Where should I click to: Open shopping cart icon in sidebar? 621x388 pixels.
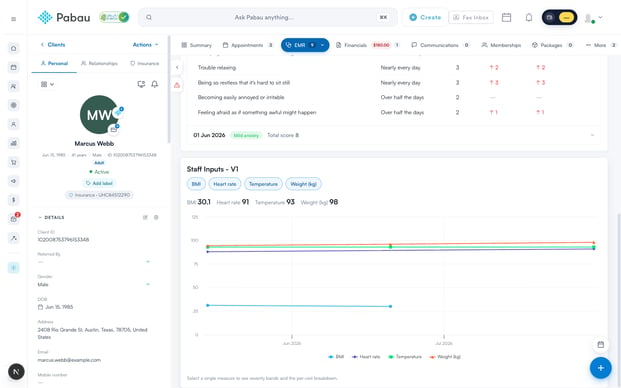[13, 162]
